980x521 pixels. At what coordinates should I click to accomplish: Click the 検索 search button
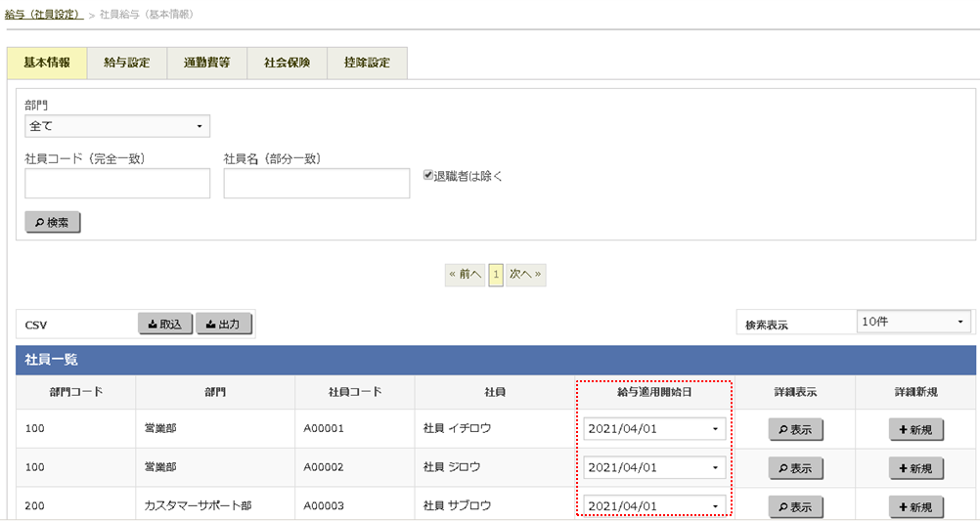[52, 222]
